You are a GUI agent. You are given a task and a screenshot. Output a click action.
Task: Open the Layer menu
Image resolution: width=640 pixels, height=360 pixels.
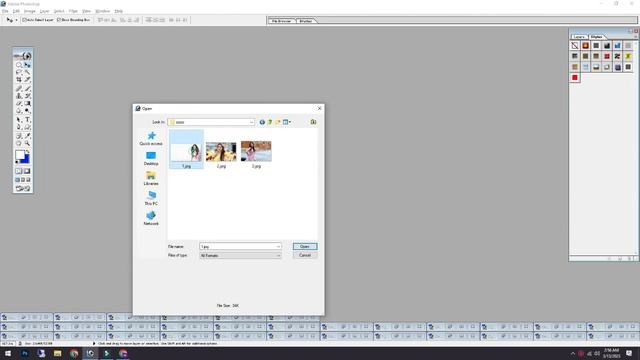[44, 11]
